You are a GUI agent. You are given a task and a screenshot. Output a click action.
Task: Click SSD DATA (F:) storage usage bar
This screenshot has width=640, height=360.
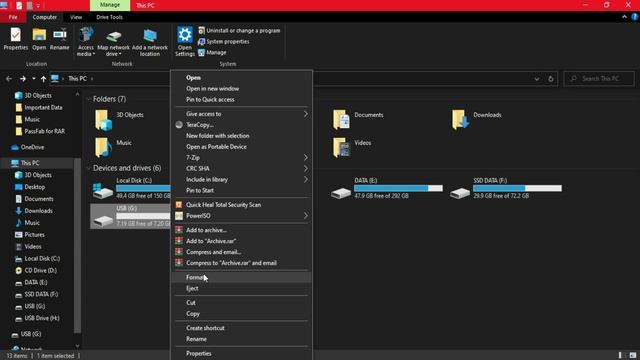(x=518, y=188)
